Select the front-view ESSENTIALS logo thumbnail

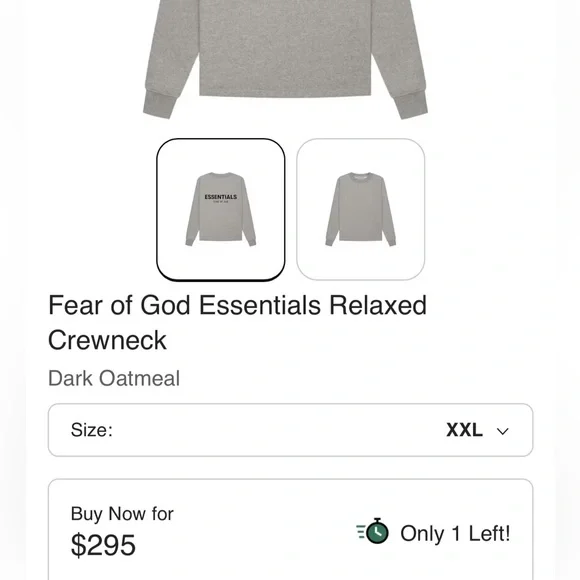pos(221,210)
